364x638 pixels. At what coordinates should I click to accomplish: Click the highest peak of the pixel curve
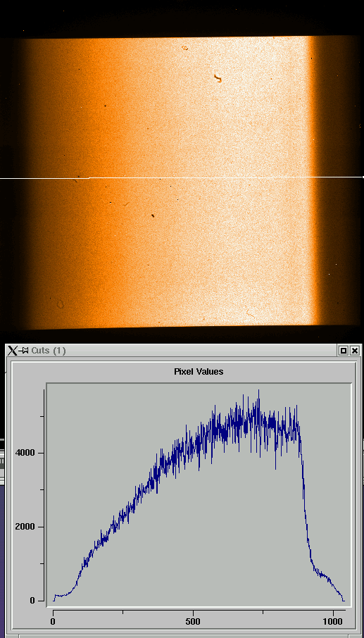pos(258,392)
